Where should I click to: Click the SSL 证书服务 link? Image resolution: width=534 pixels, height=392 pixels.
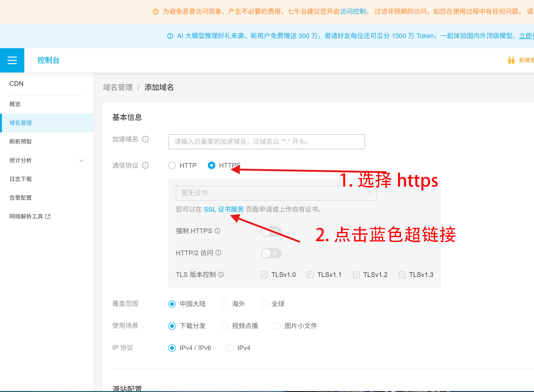pos(224,210)
